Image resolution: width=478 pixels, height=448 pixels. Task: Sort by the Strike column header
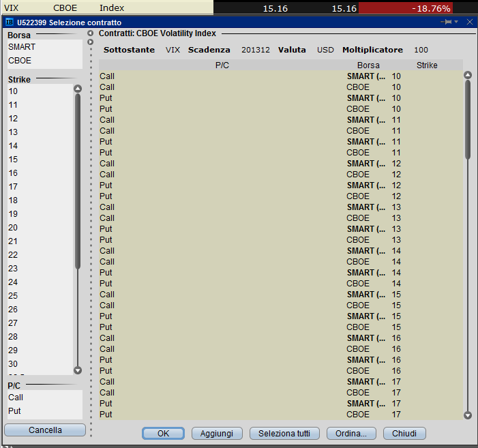point(427,65)
